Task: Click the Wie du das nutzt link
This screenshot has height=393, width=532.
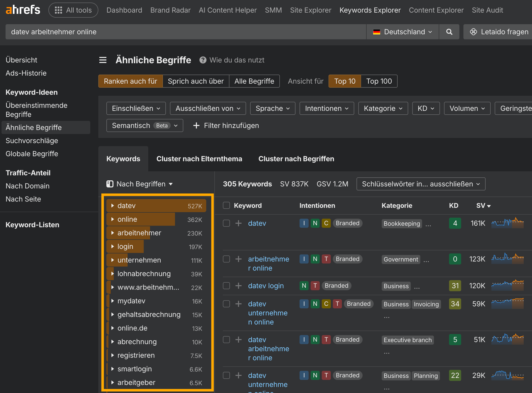Action: click(x=237, y=60)
